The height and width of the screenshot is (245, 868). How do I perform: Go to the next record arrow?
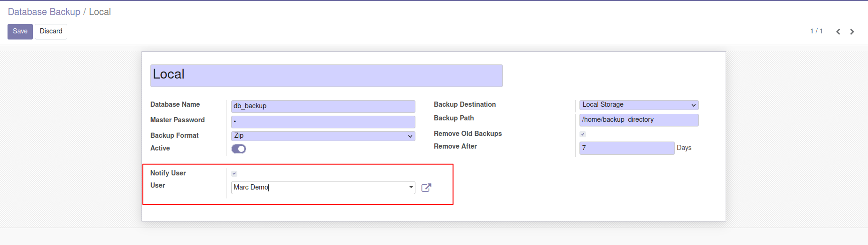tap(852, 32)
